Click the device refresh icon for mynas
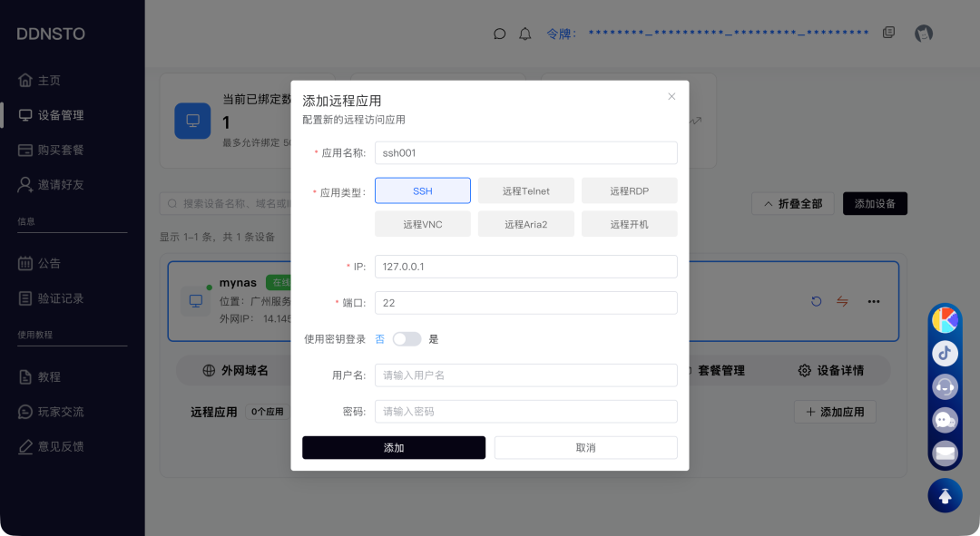The image size is (980, 536). (816, 301)
